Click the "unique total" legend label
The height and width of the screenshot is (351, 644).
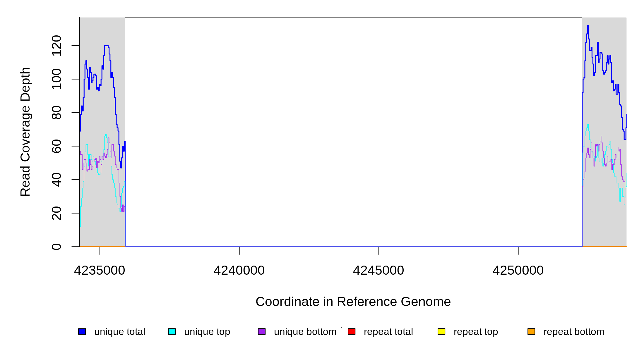pos(119,332)
